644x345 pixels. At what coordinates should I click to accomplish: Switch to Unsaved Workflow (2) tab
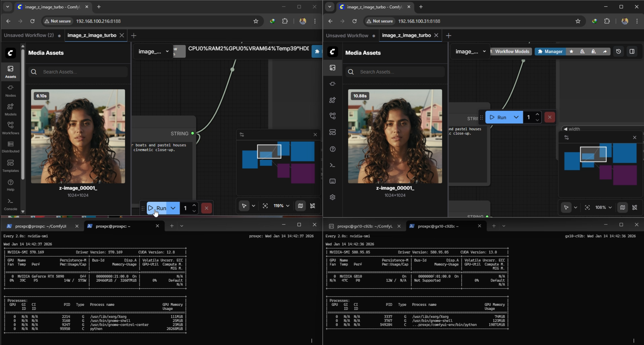[x=29, y=35]
